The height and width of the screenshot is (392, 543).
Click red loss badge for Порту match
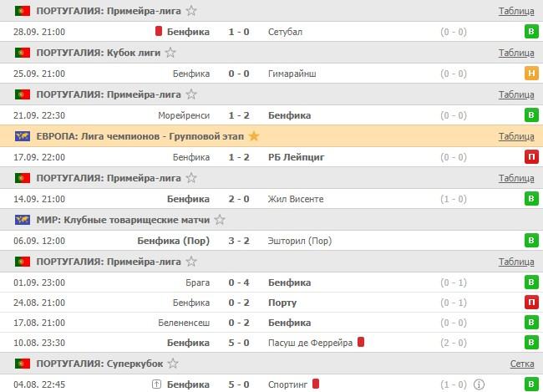click(530, 303)
